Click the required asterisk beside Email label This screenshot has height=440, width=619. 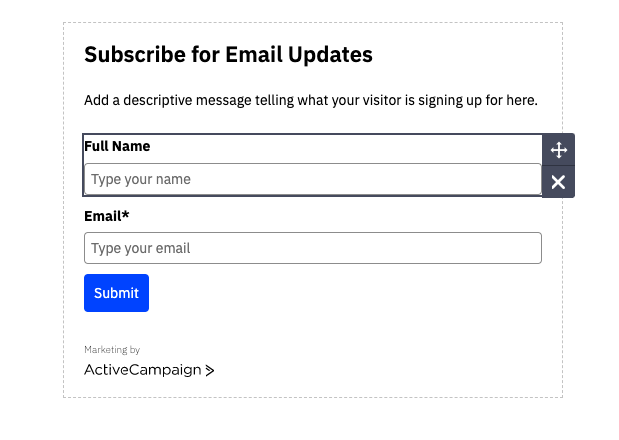pos(126,215)
